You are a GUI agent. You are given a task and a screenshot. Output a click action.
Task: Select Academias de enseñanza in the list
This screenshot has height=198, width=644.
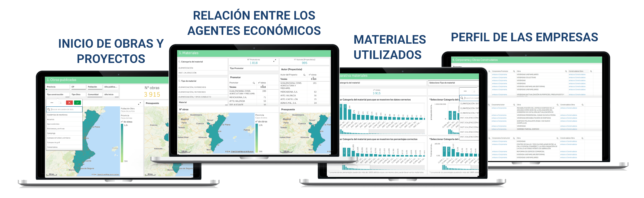(x=64, y=115)
